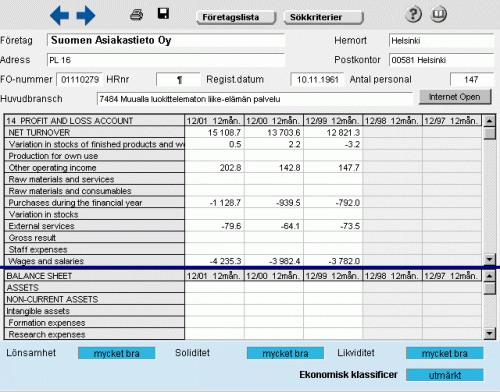
Task: Save the report using floppy disk icon
Action: click(x=163, y=14)
